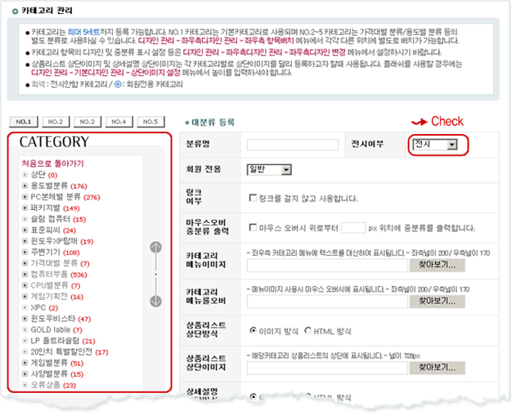Click the plus icon next to 컴퓨터부품 (536)
Viewport: 511px width, 420px height.
pyautogui.click(x=25, y=275)
